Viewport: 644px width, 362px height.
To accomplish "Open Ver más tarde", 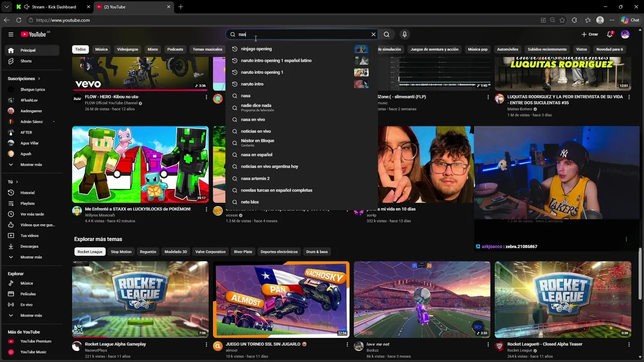I will (31, 214).
